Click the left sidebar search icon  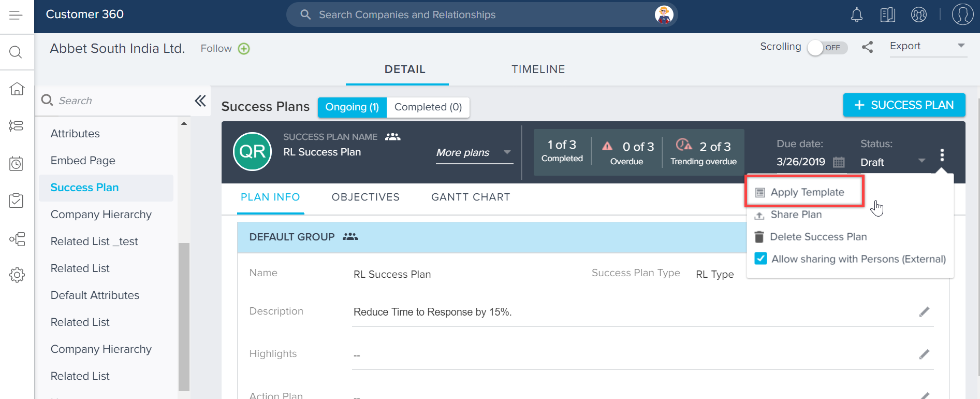[x=16, y=52]
